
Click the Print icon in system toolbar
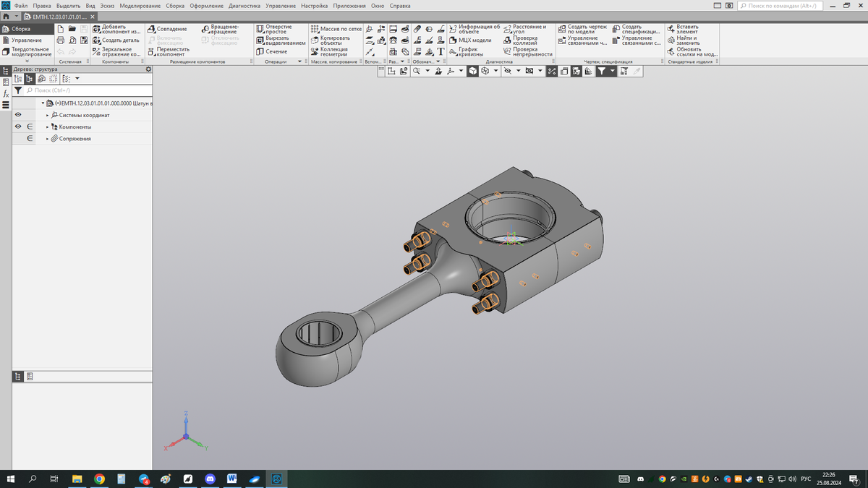(61, 40)
